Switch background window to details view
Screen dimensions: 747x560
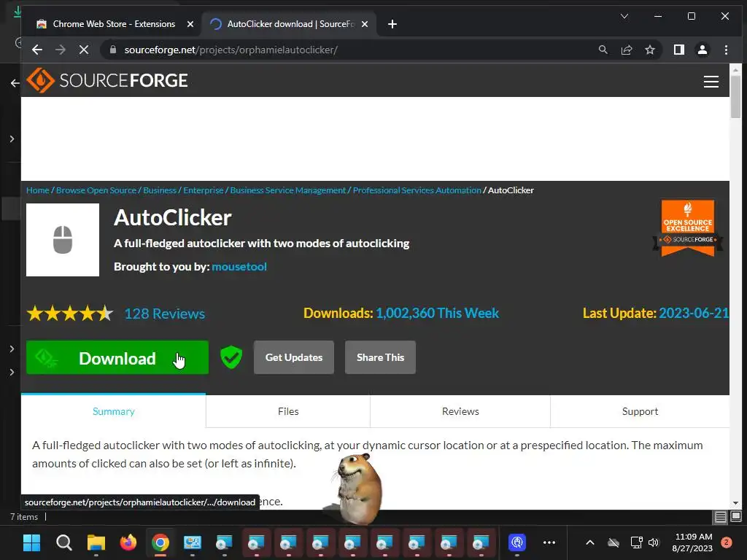click(x=720, y=517)
